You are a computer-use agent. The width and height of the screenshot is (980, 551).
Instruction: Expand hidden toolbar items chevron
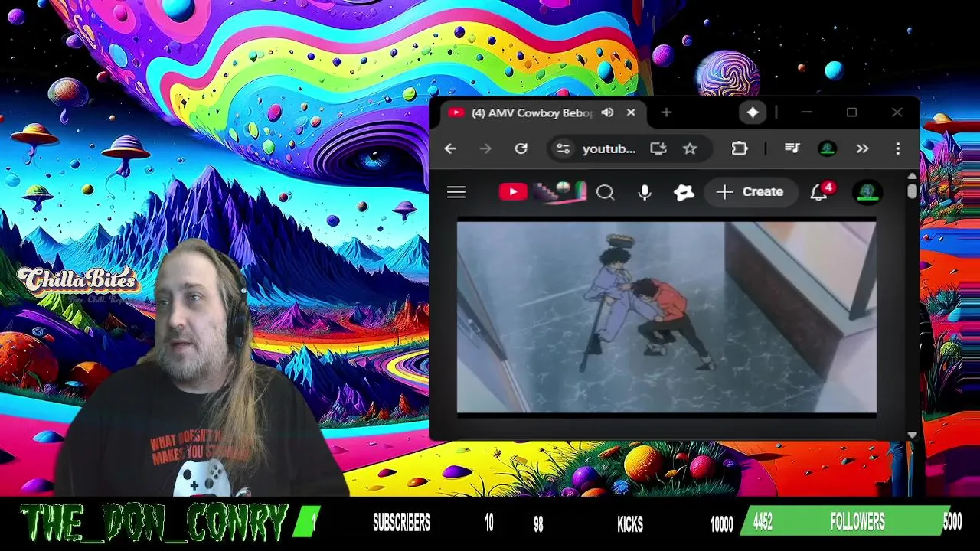point(862,148)
